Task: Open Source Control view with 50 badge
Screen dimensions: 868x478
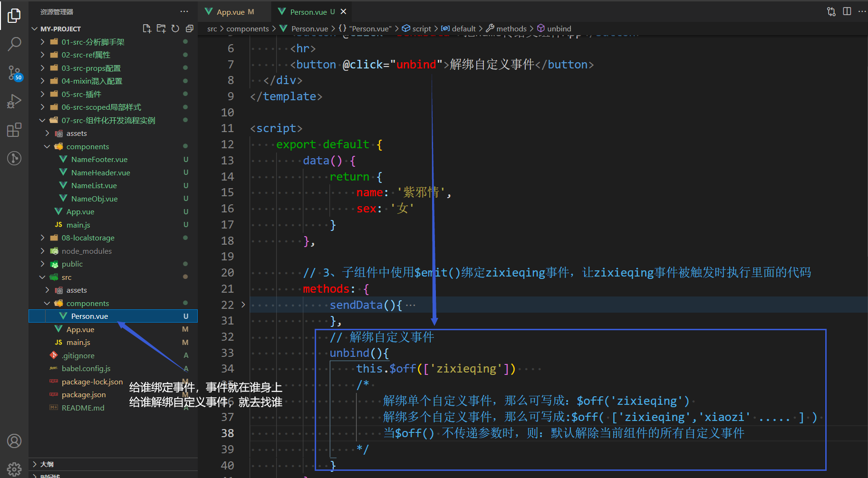Action: pos(14,73)
